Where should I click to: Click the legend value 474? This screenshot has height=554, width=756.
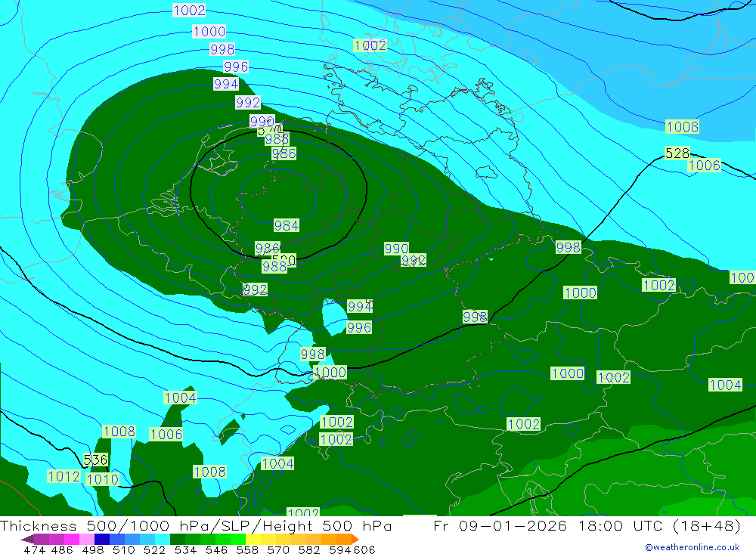34,549
